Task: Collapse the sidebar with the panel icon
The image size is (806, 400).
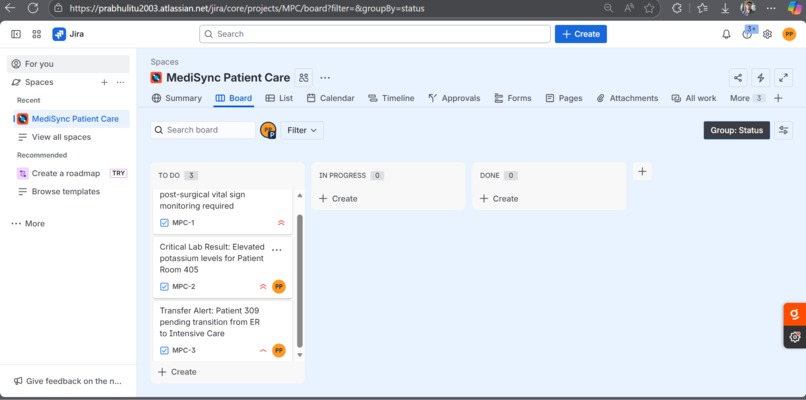Action: (x=16, y=34)
